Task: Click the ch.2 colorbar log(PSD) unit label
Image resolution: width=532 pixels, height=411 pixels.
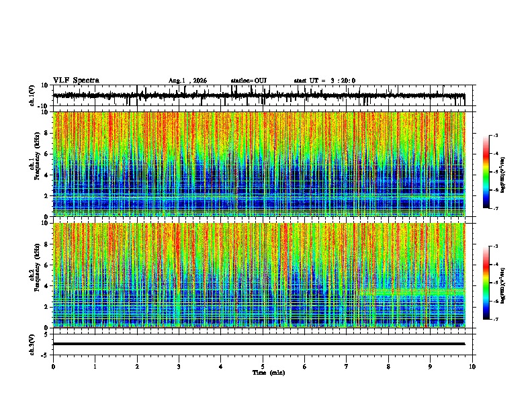Action: [503, 285]
